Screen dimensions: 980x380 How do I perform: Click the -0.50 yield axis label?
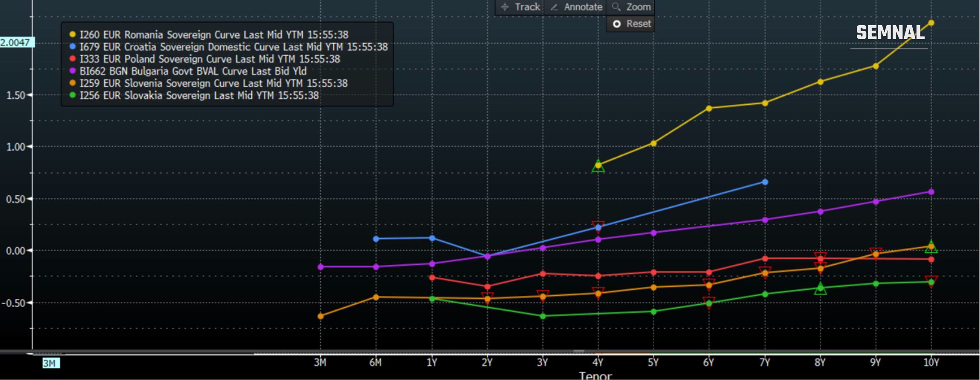coord(13,303)
